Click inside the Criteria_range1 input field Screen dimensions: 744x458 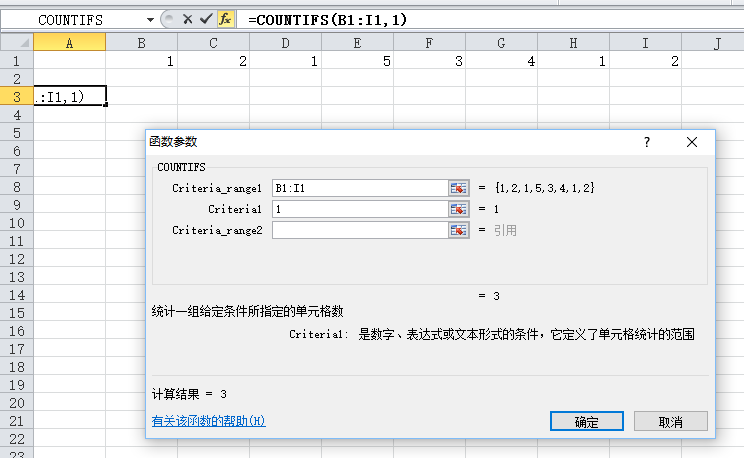tap(360, 188)
